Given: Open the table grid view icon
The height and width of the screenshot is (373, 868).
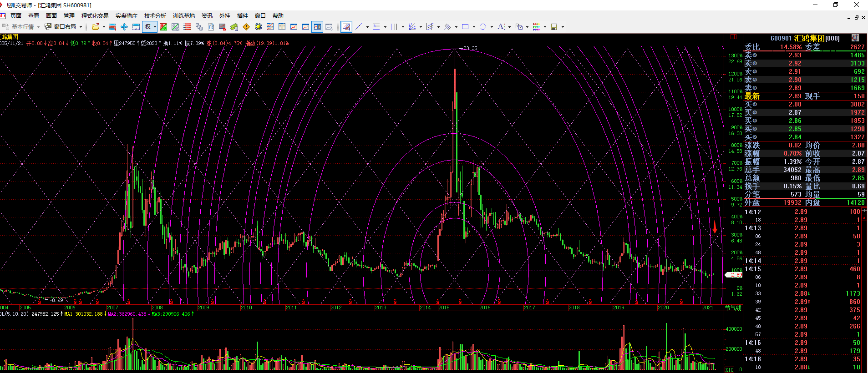Looking at the screenshot, I should click(x=282, y=27).
